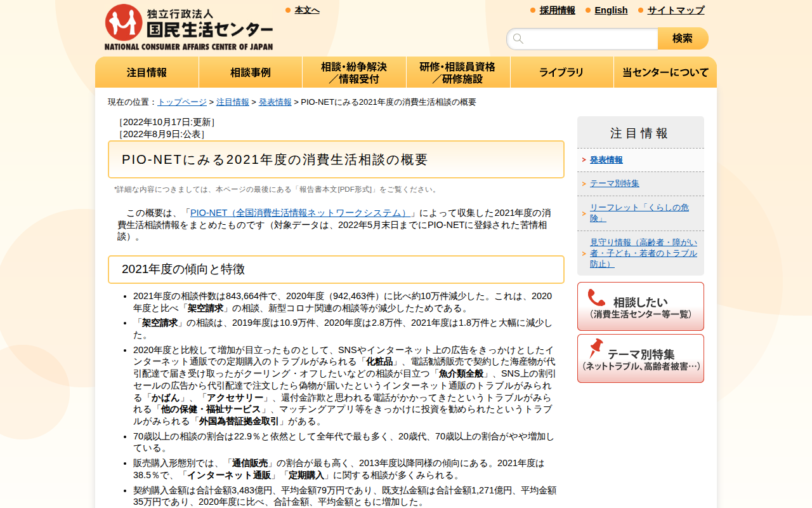The width and height of the screenshot is (812, 508).
Task: Focus the site search input field
Action: [x=582, y=39]
